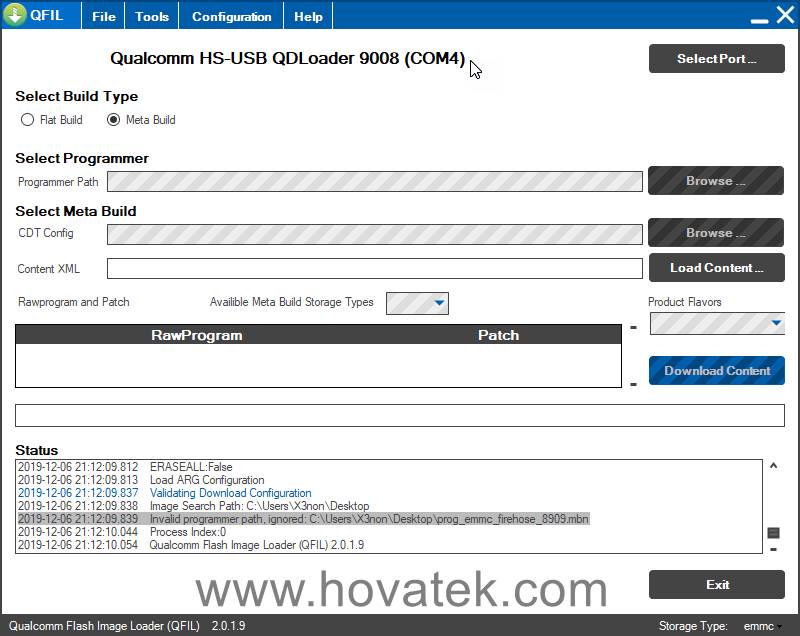This screenshot has width=800, height=636.
Task: Close the QFIL window
Action: 785,15
